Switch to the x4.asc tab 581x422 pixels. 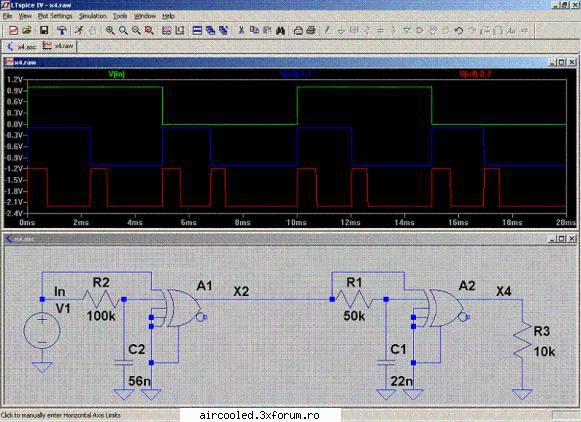point(21,47)
